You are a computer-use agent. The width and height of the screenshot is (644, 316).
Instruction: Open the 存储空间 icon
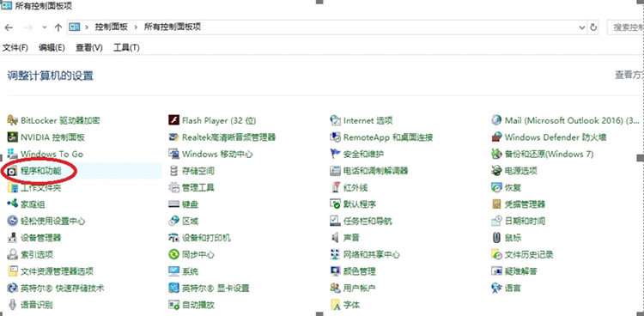174,171
